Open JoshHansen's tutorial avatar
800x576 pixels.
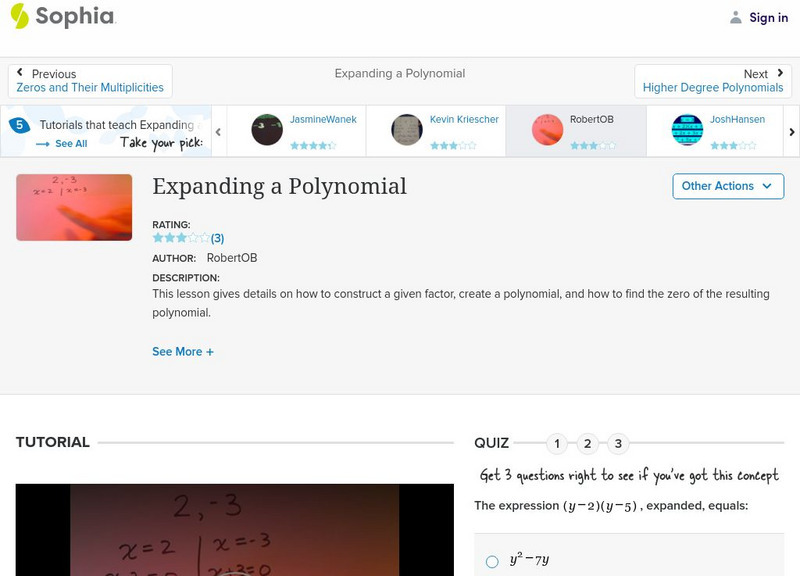(x=688, y=129)
